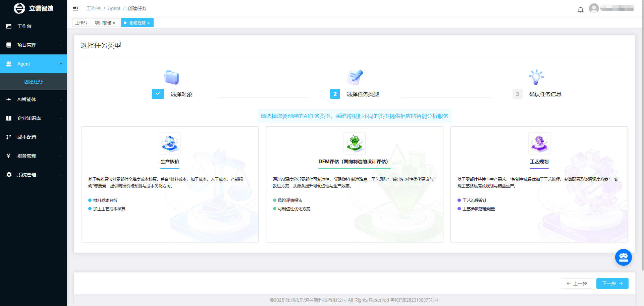Click the notification bell icon

pos(580,9)
